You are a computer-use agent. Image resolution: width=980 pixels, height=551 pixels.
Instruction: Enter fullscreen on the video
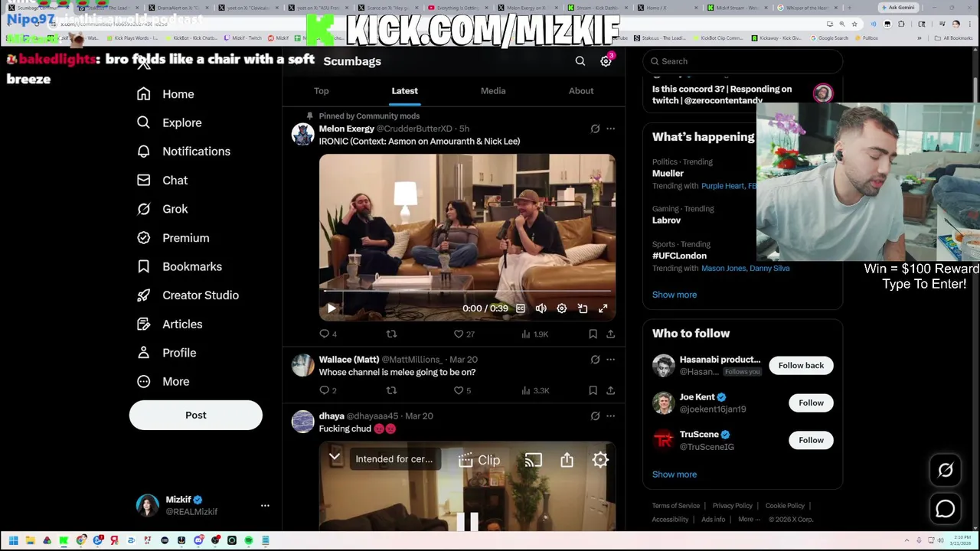click(x=603, y=308)
